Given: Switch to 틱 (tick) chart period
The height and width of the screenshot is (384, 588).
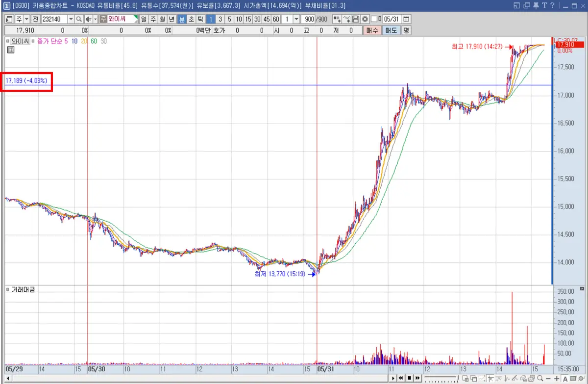Looking at the screenshot, I should point(200,19).
